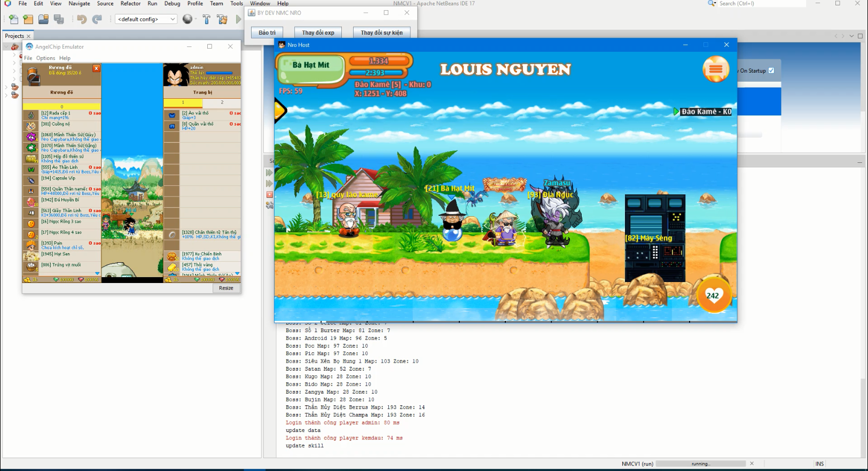Image resolution: width=868 pixels, height=471 pixels.
Task: Select equipment tab 1 in Trang bị
Action: 183,103
